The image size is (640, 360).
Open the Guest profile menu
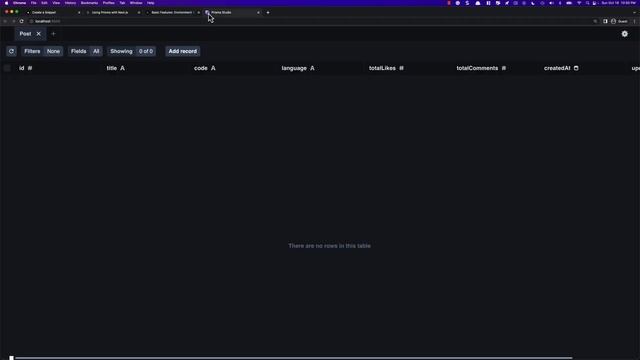(x=619, y=21)
